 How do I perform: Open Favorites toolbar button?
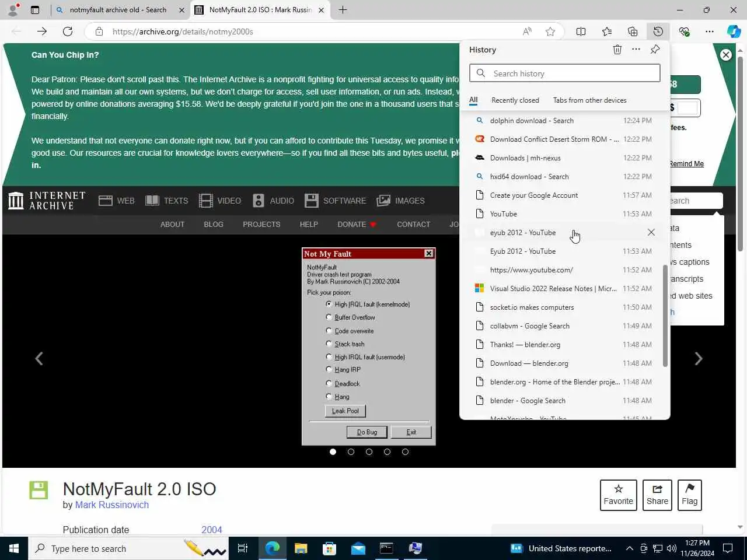(x=607, y=32)
